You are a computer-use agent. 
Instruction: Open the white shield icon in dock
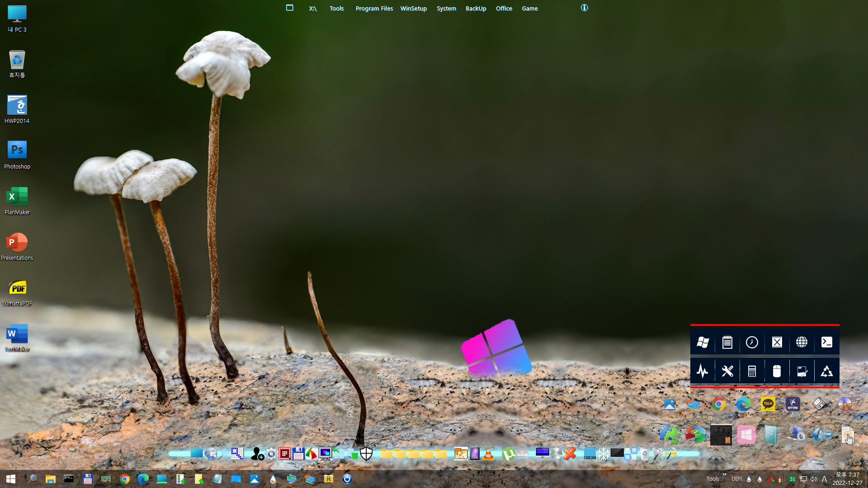click(x=366, y=454)
